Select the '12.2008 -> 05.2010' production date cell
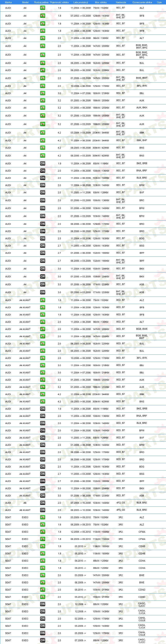166x644 pixels. point(80,532)
